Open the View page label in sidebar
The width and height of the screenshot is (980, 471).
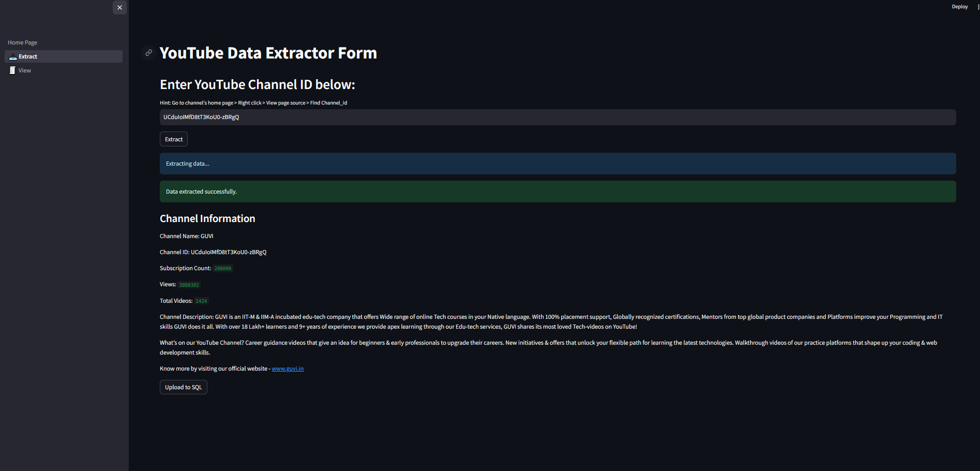25,70
